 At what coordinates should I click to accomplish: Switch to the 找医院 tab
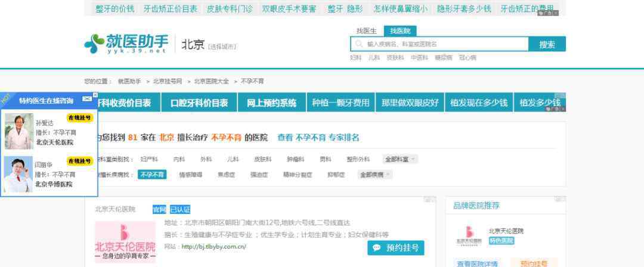pos(400,31)
